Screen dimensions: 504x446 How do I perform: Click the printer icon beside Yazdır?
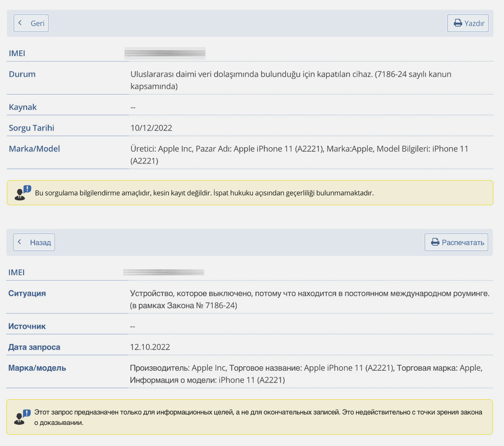click(458, 23)
